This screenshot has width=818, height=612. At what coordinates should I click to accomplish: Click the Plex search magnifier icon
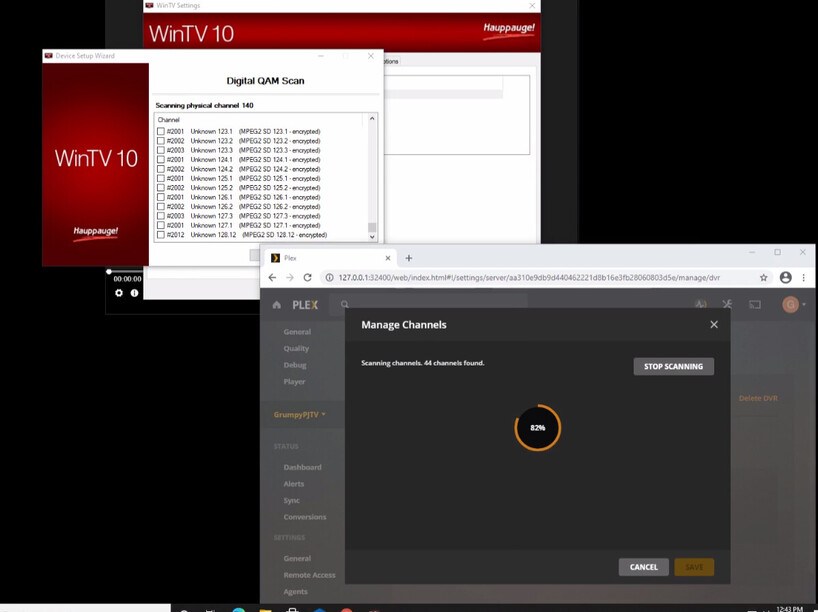(344, 304)
